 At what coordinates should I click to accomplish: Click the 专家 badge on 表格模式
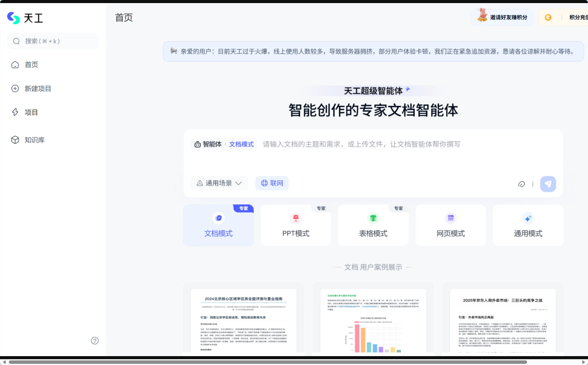point(398,208)
